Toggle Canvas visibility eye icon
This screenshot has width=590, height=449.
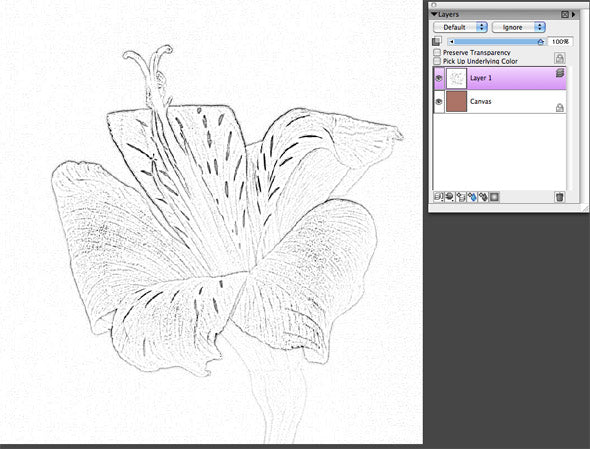pyautogui.click(x=439, y=102)
